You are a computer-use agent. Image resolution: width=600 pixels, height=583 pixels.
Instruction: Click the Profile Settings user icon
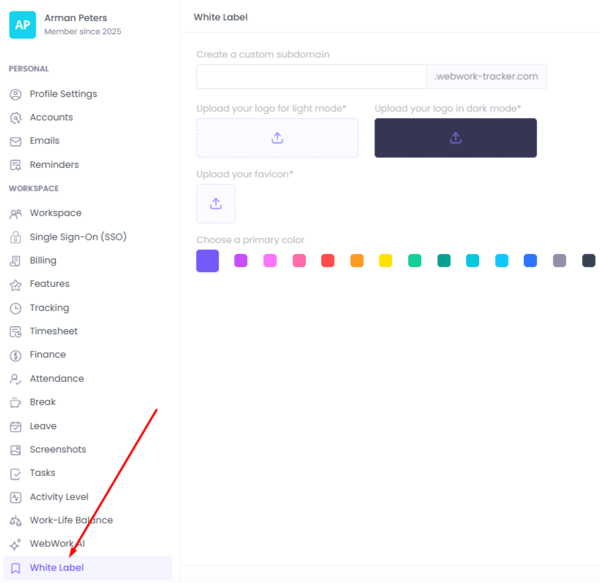point(15,94)
